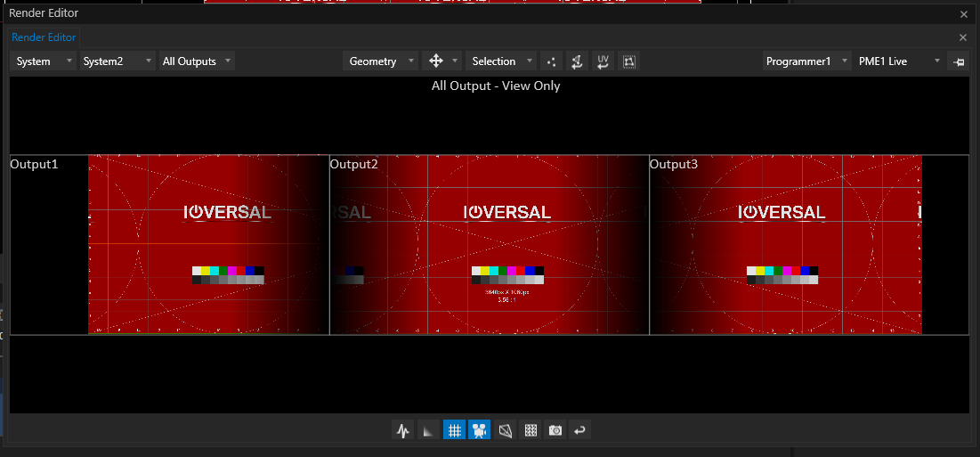Viewport: 980px width, 457px height.
Task: Click the color bars in Output3 preview
Action: [782, 275]
